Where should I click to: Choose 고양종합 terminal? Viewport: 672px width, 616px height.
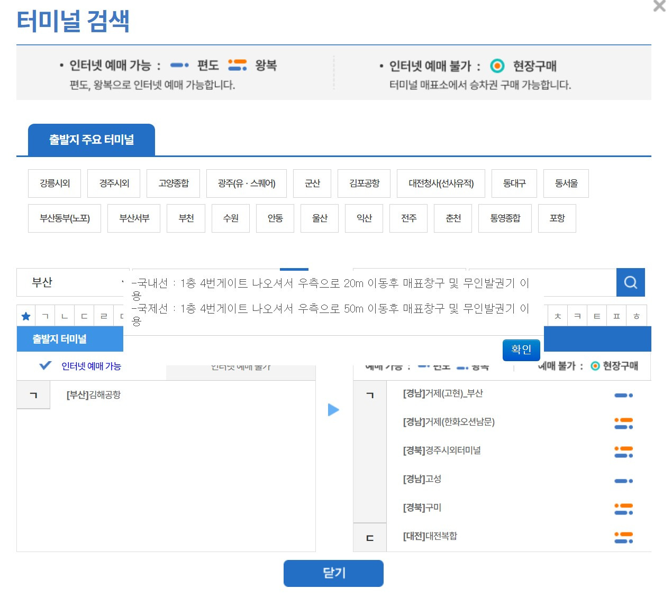173,183
